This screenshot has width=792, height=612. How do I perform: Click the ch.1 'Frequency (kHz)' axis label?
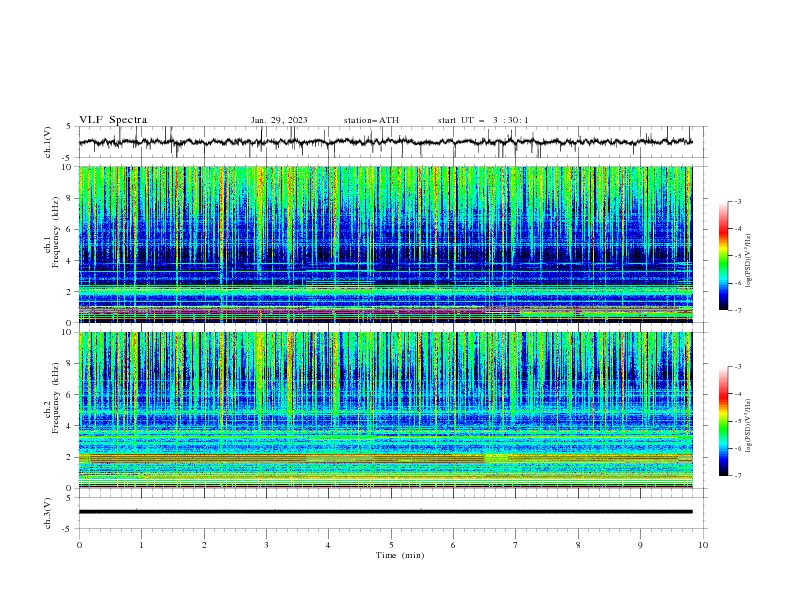[57, 232]
